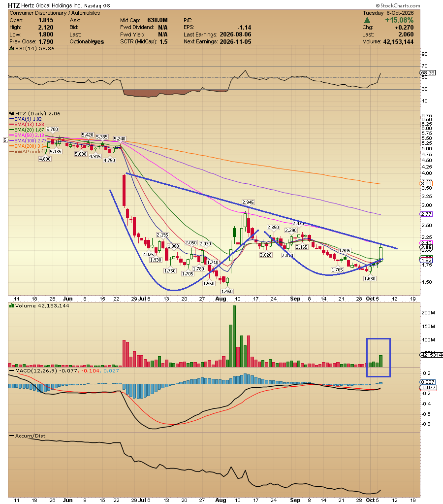Click the purple 2.77 EMA axis tag
The height and width of the screenshot is (504, 443).
426,214
